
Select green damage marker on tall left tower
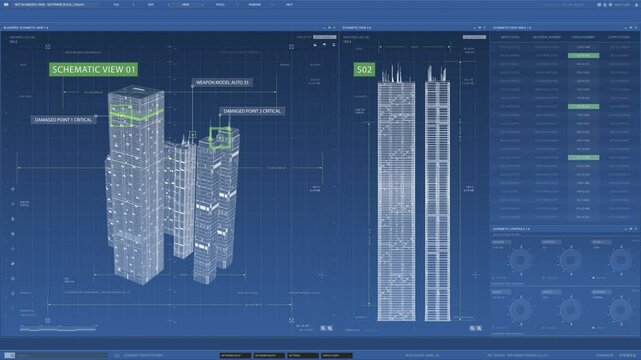point(121,116)
